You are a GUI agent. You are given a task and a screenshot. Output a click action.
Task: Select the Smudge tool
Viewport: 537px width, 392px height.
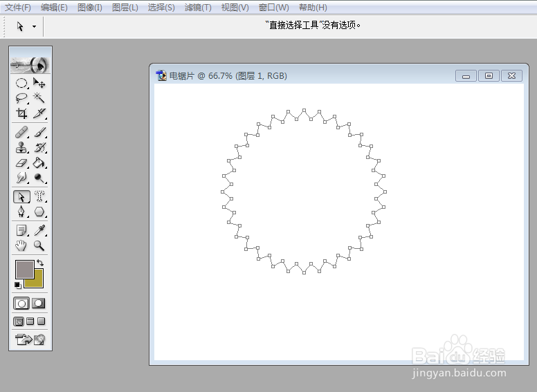point(21,178)
